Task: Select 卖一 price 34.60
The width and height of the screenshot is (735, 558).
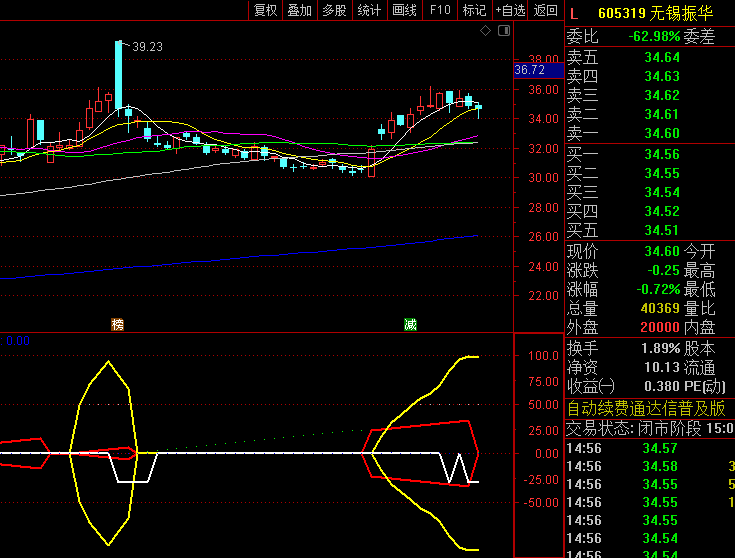Action: [x=662, y=133]
